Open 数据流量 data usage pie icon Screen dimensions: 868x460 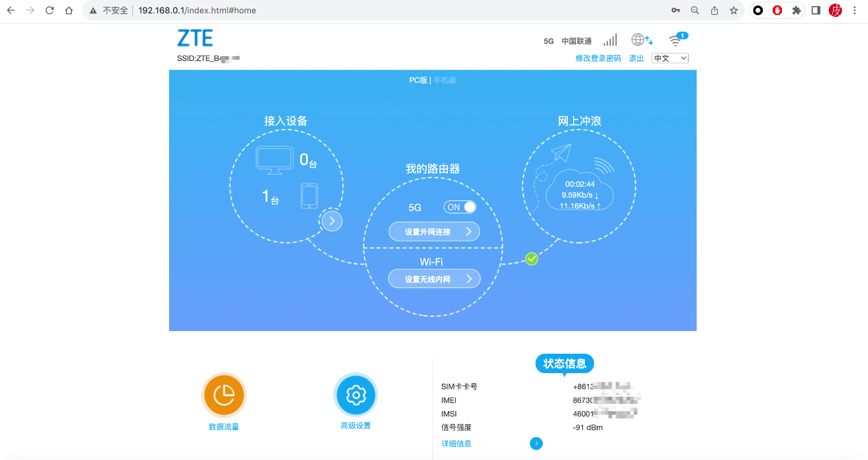(x=223, y=394)
